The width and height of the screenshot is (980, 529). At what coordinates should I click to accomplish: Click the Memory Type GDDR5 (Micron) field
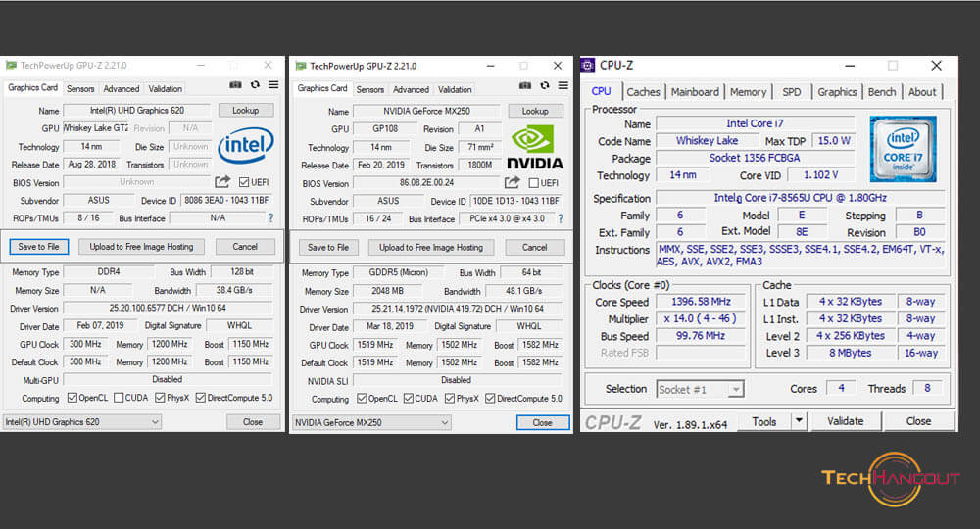click(398, 273)
